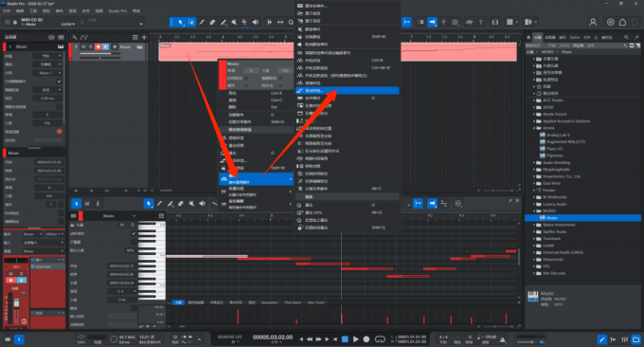The image size is (644, 347).
Task: Choose the highlighted blue submenu item
Action: click(347, 90)
